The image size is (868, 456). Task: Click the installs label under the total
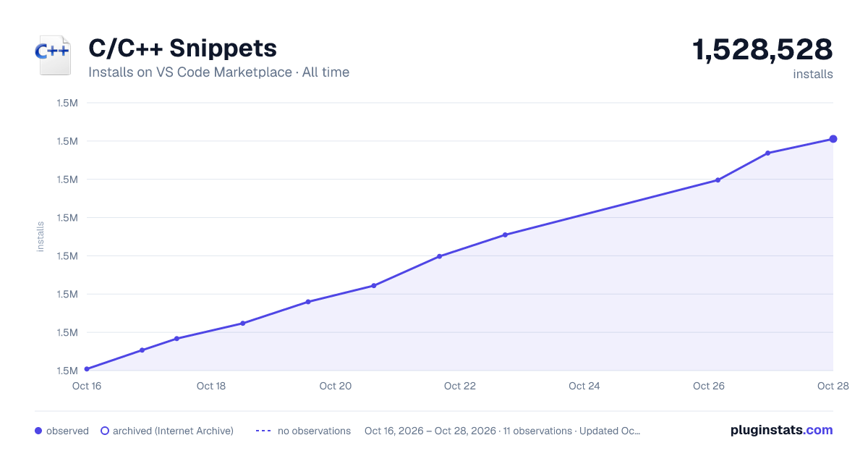click(x=813, y=74)
